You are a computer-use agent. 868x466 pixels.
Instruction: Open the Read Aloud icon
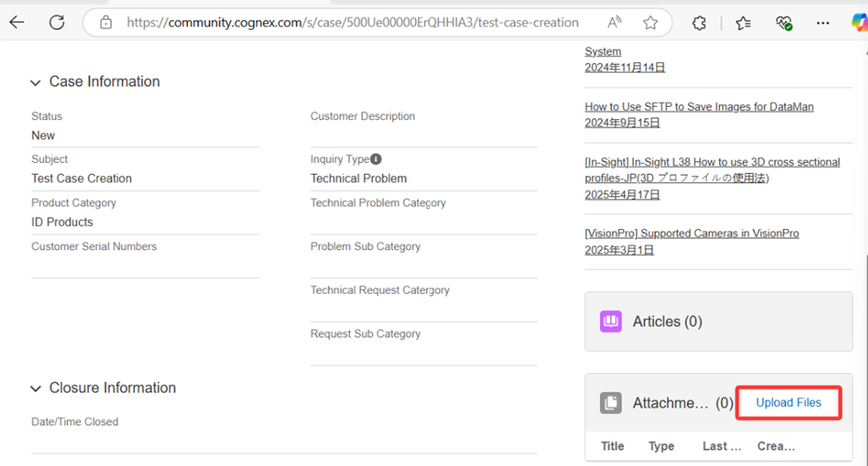[x=614, y=22]
